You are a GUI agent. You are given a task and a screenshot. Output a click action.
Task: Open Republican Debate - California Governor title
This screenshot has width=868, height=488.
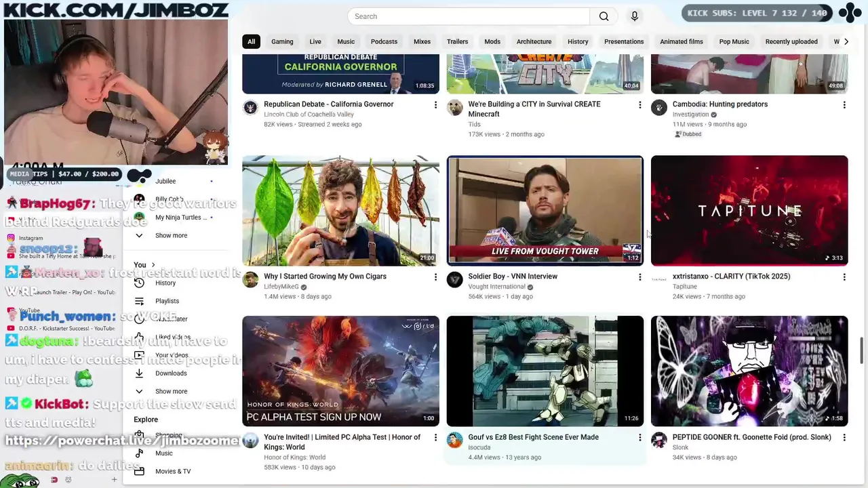click(x=328, y=104)
